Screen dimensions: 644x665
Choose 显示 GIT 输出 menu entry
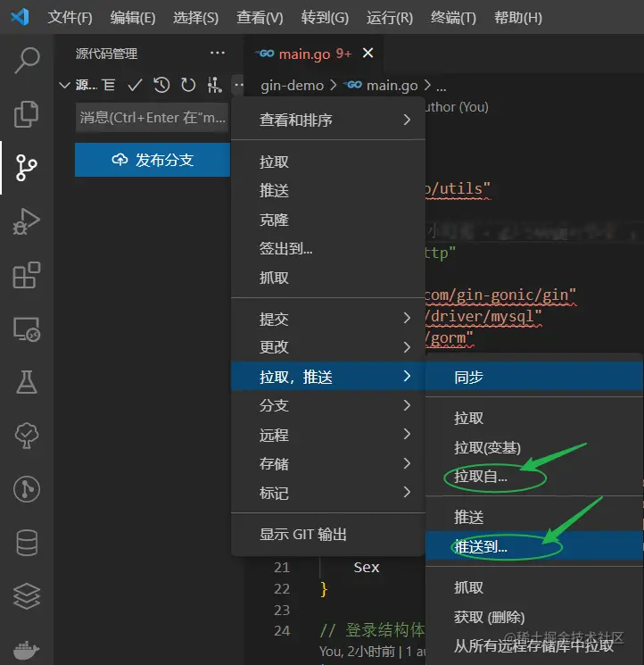point(328,535)
